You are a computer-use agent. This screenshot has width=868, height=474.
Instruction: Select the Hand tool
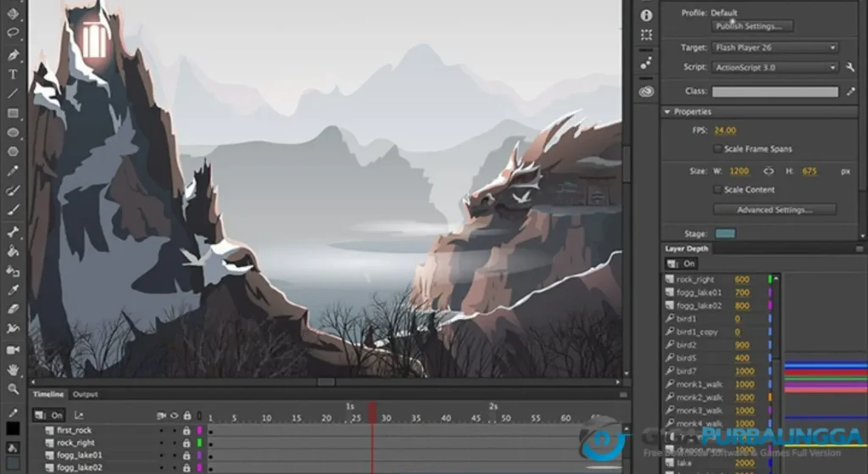[x=12, y=370]
